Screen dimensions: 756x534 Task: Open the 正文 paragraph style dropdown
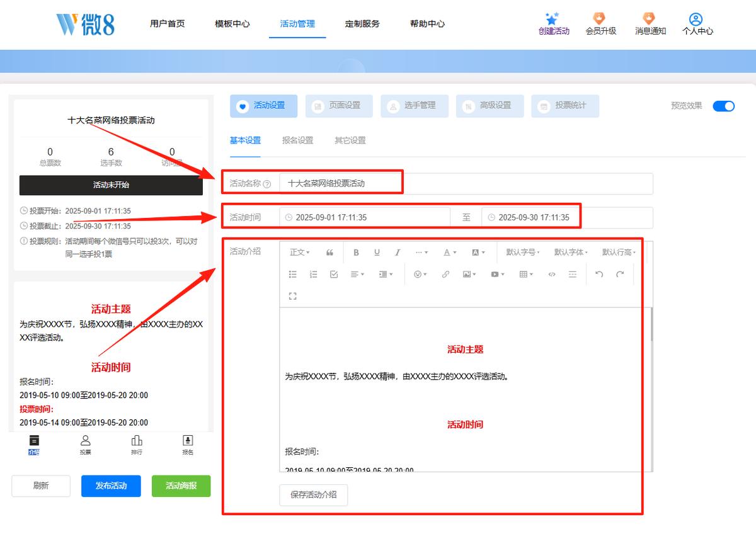(300, 253)
